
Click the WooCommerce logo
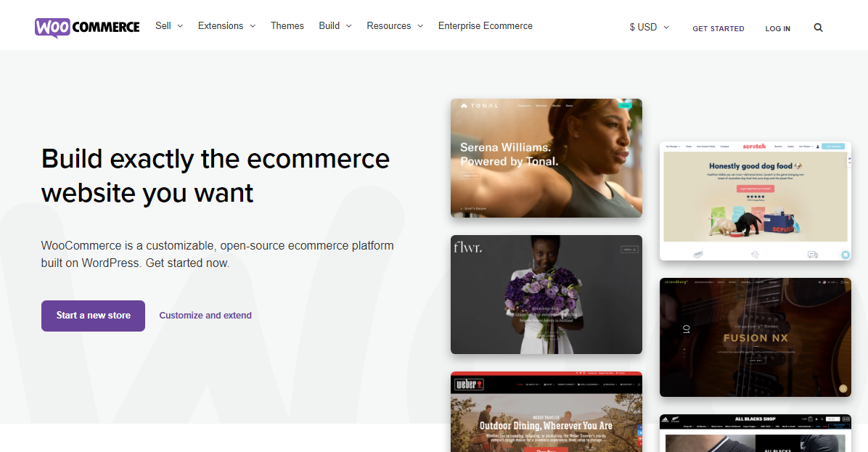click(87, 27)
